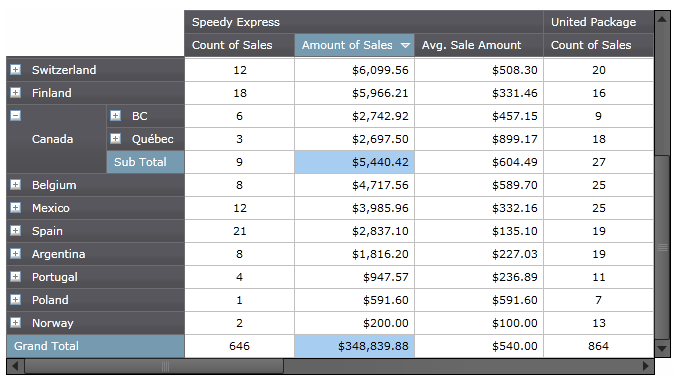Select the $899.17 average cell

(x=479, y=139)
